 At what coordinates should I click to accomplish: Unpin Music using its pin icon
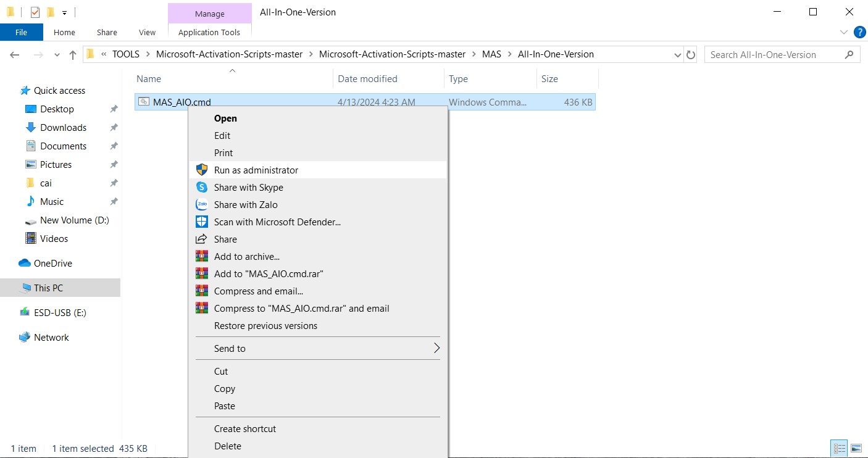(114, 202)
